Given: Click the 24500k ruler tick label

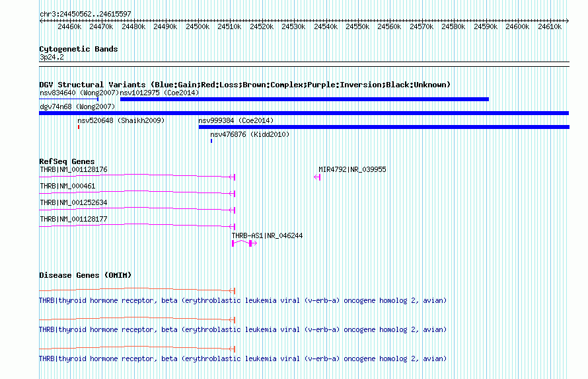Looking at the screenshot, I should tap(198, 26).
